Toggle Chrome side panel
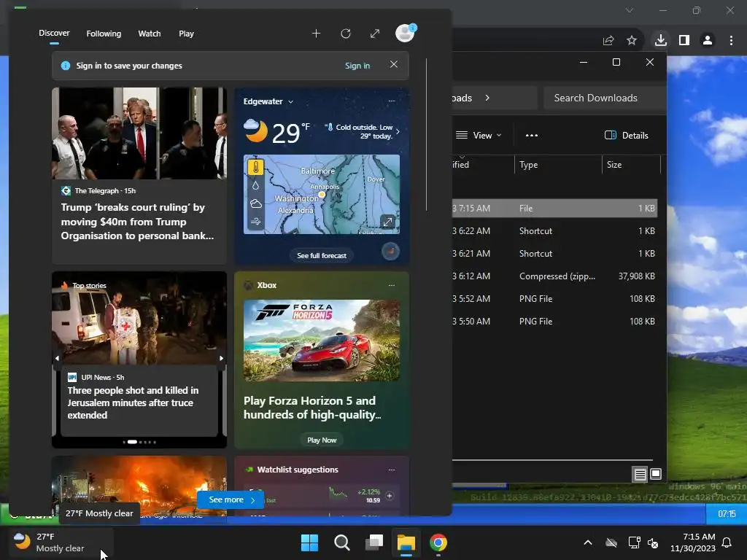Viewport: 747px width, 560px height. tap(684, 41)
